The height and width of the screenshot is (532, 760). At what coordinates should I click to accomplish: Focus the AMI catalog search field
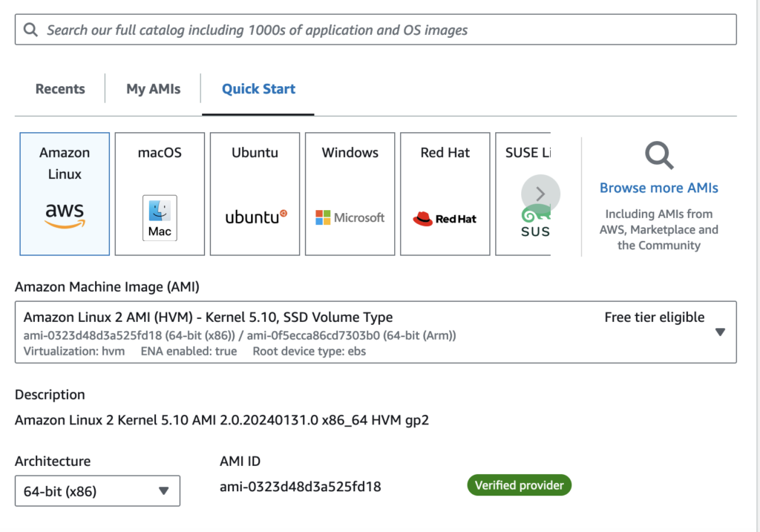(386, 30)
